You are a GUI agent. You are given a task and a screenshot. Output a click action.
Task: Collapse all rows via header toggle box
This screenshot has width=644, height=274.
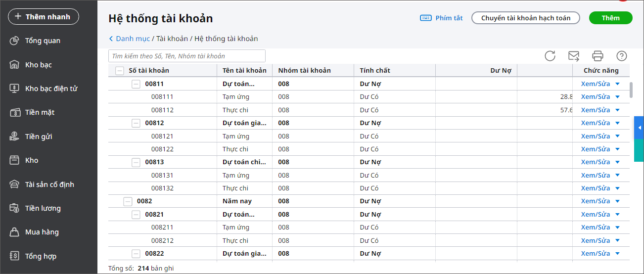pyautogui.click(x=119, y=71)
